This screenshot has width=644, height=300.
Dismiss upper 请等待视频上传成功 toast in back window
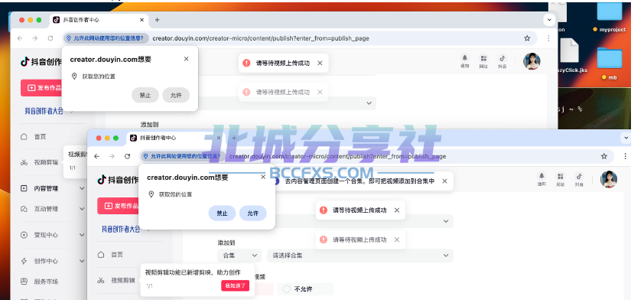320,63
